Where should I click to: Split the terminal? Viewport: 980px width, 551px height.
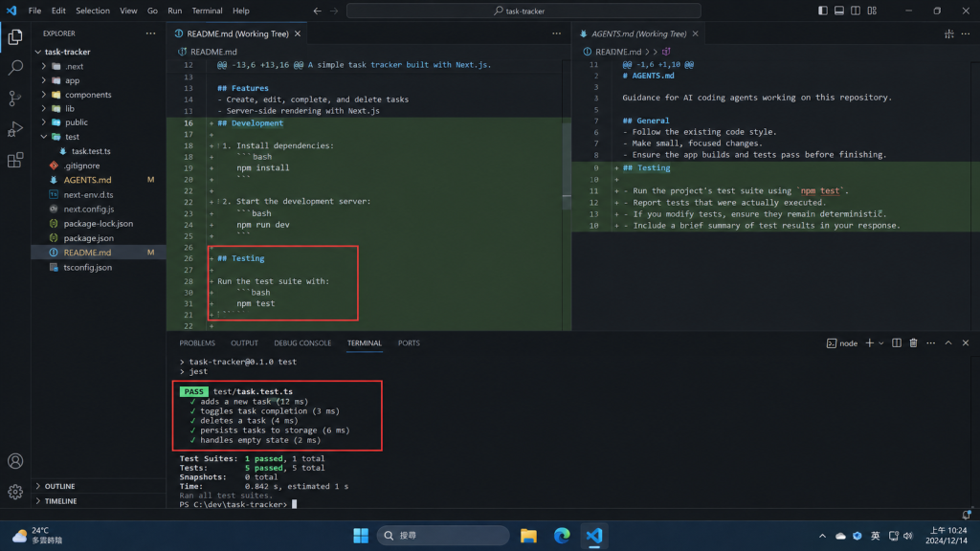[x=896, y=343]
